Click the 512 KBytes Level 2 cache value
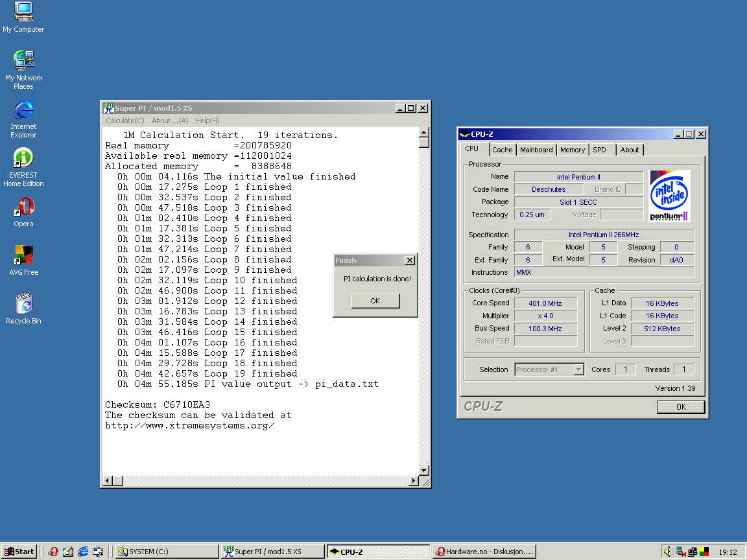The width and height of the screenshot is (747, 560). (x=662, y=329)
